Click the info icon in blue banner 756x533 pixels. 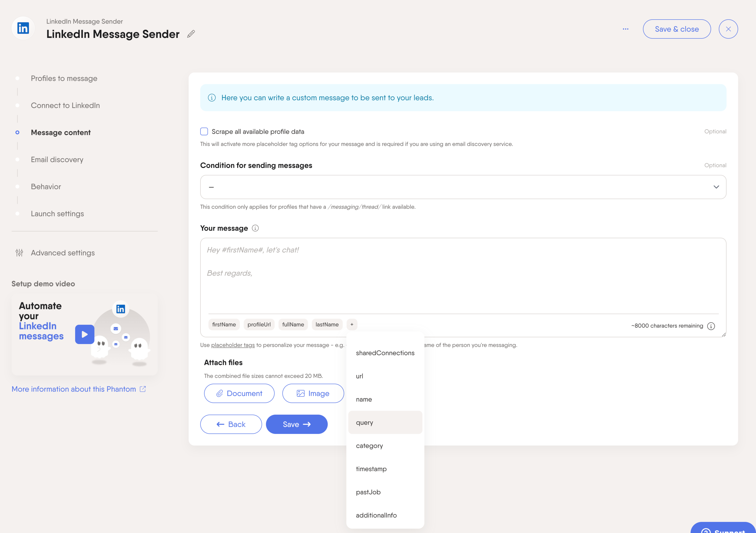tap(212, 97)
